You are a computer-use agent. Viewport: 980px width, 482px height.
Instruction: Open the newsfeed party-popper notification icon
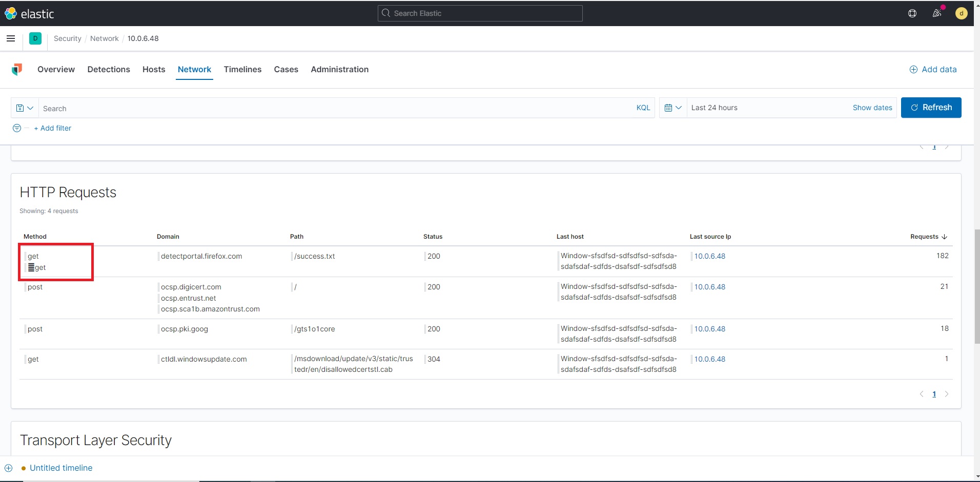tap(936, 13)
